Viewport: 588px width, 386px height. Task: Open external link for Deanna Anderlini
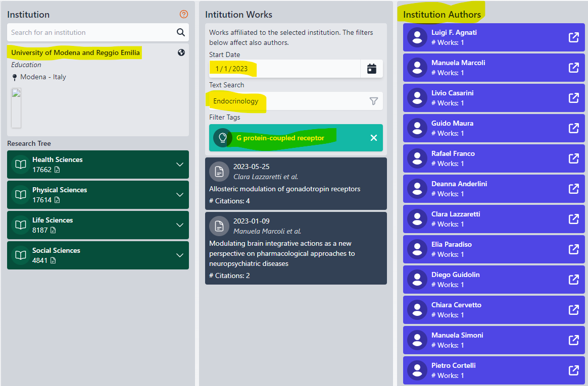[574, 189]
